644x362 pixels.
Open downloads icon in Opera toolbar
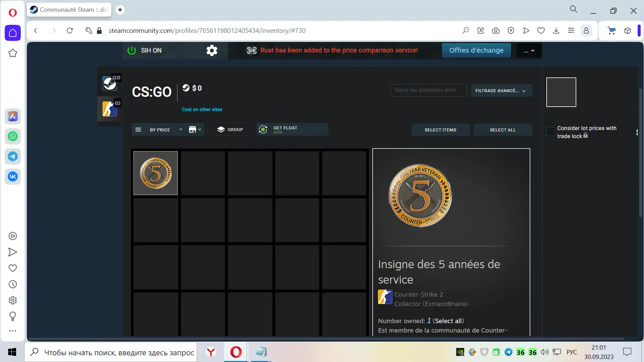click(556, 31)
